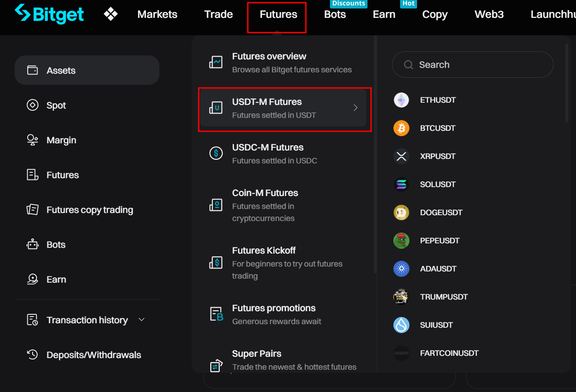Click the XRPUSDT coin icon
This screenshot has width=576, height=392.
point(401,156)
